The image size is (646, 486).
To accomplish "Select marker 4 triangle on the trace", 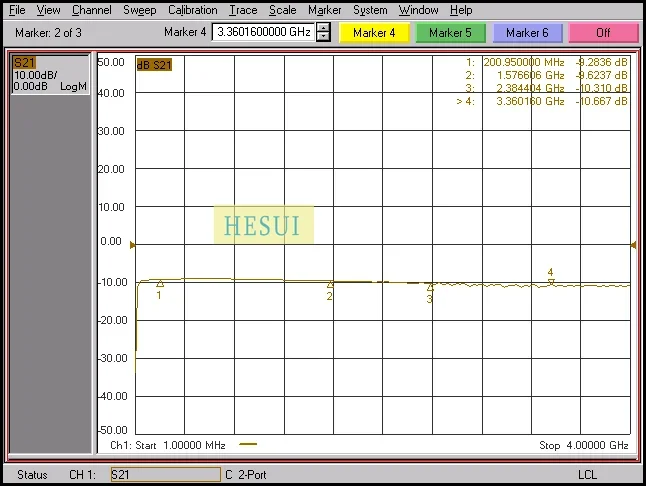I will [x=550, y=281].
